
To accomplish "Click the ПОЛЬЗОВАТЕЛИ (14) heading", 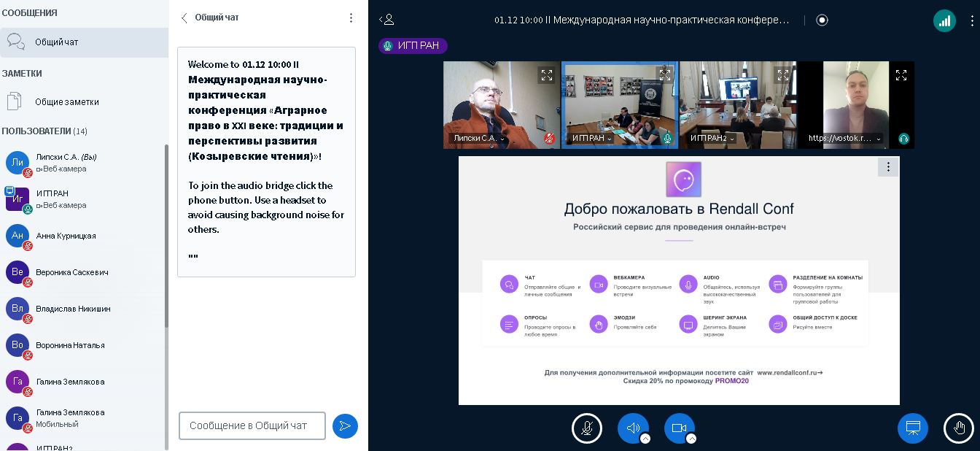I will 44,131.
